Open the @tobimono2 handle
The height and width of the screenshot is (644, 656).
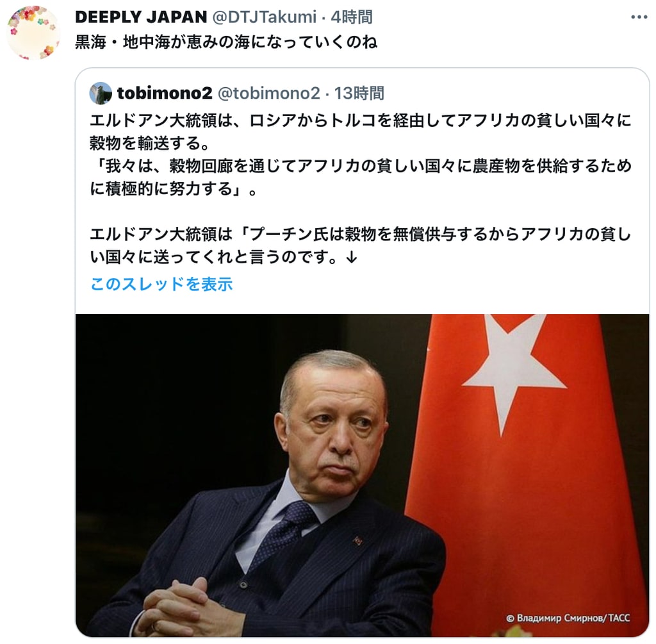(268, 93)
